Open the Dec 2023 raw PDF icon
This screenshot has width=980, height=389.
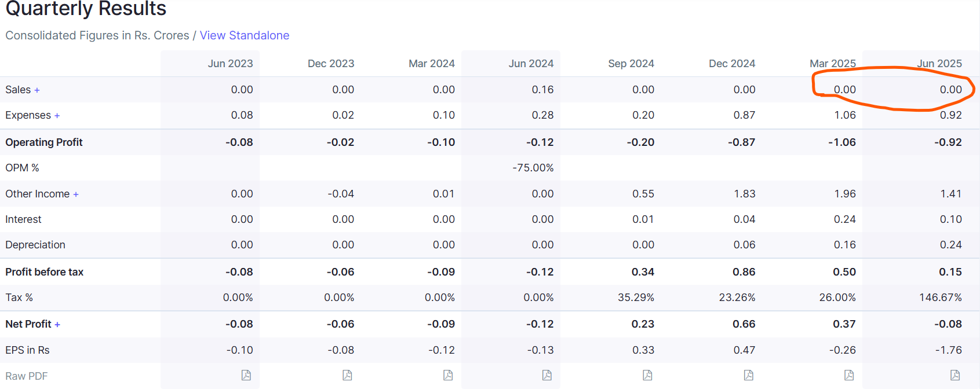347,376
